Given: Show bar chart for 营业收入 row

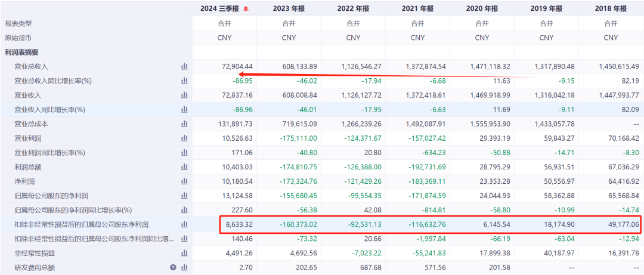Looking at the screenshot, I should click(x=184, y=95).
